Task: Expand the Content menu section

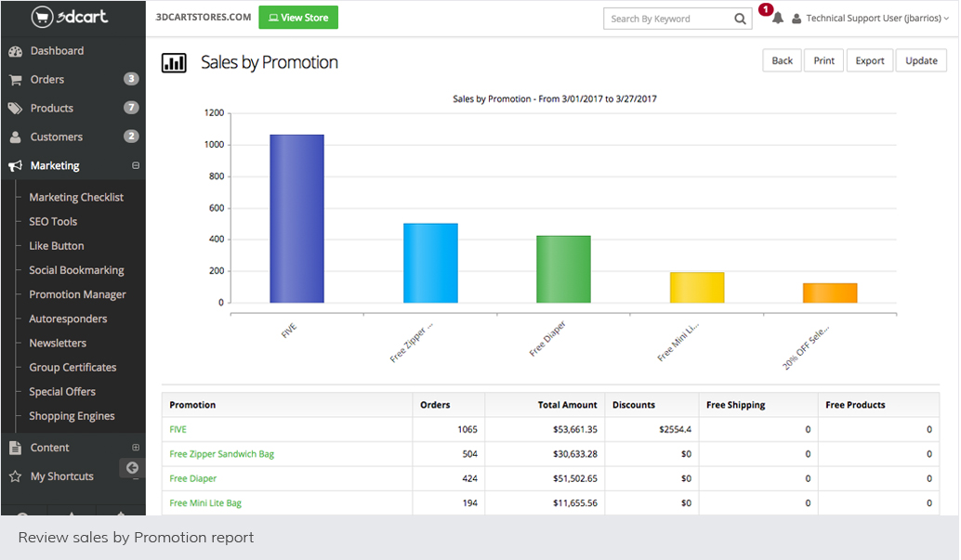Action: tap(136, 448)
